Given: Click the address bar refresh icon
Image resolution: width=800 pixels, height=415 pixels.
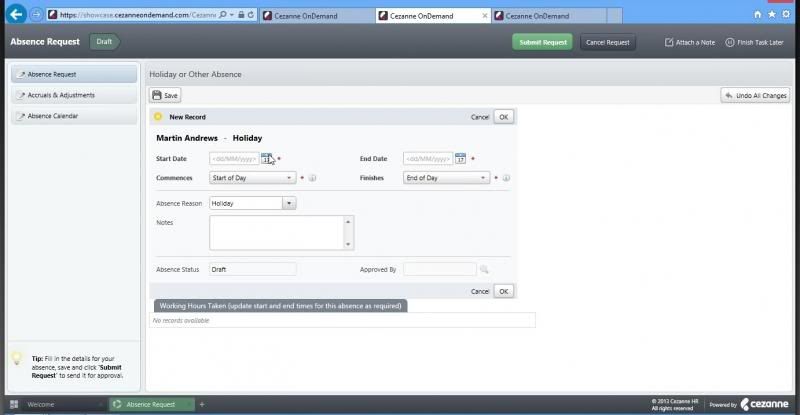Looking at the screenshot, I should click(251, 15).
